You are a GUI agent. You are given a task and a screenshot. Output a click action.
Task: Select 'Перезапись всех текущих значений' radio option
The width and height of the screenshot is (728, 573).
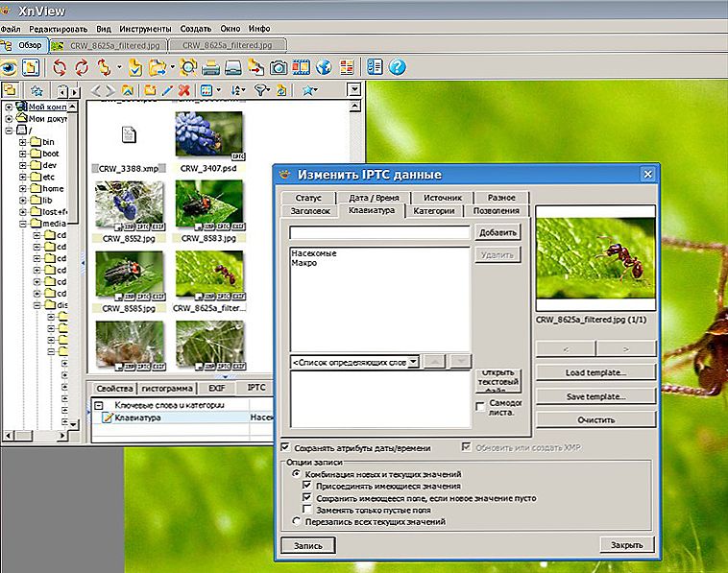tap(296, 521)
